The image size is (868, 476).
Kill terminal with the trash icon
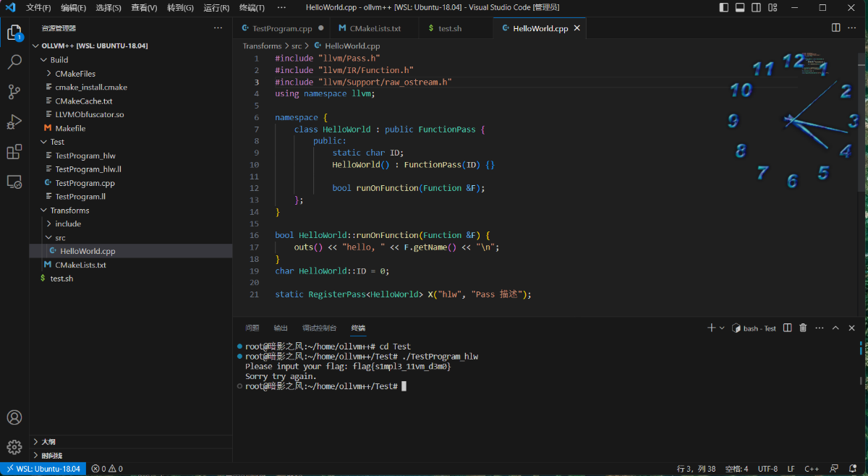tap(803, 328)
